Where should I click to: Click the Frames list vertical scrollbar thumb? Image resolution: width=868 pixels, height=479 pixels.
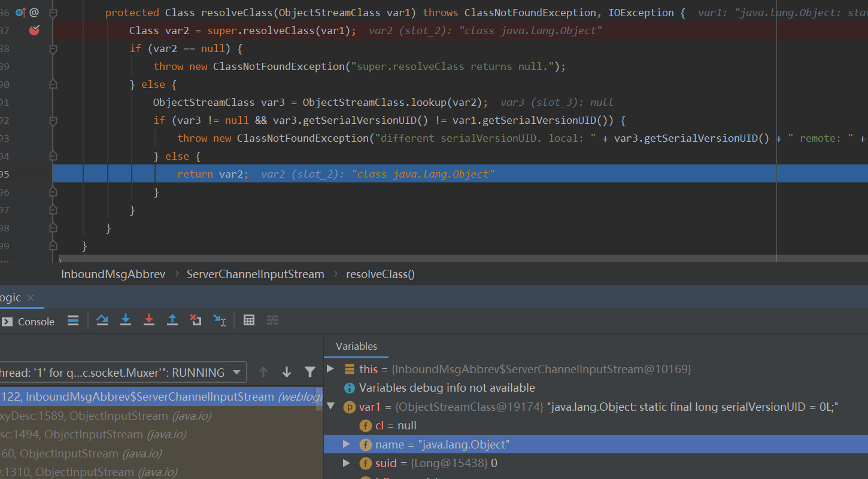[x=320, y=399]
